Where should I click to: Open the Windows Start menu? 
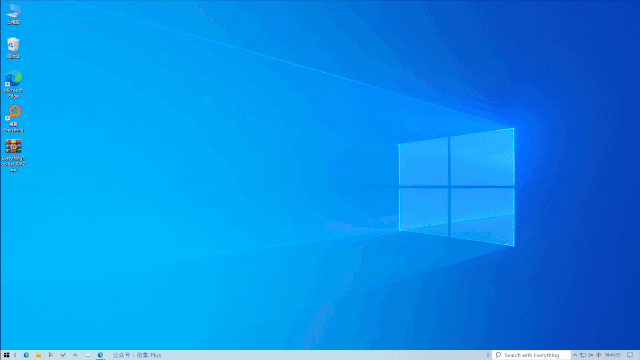(7, 355)
